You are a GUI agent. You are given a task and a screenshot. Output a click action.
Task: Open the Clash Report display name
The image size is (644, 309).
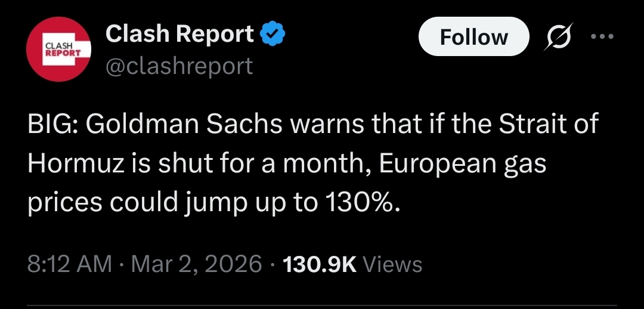point(179,35)
